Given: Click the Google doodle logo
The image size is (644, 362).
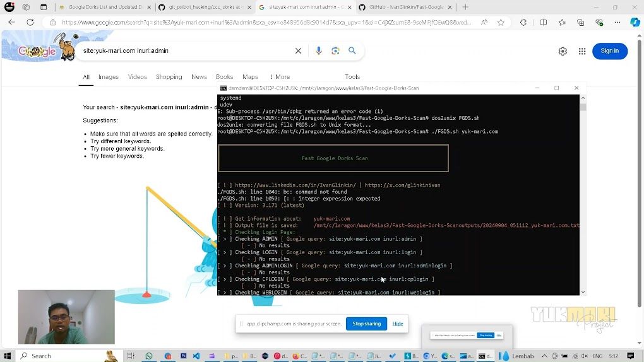Looking at the screenshot, I should [x=46, y=48].
